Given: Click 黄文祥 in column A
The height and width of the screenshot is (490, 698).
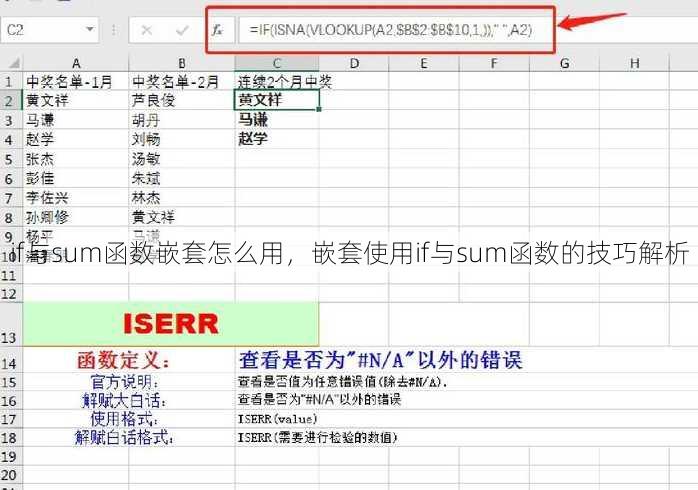Looking at the screenshot, I should [76, 101].
